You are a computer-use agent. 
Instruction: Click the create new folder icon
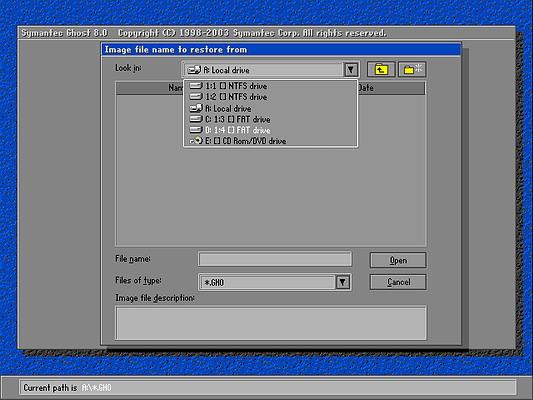[x=412, y=69]
